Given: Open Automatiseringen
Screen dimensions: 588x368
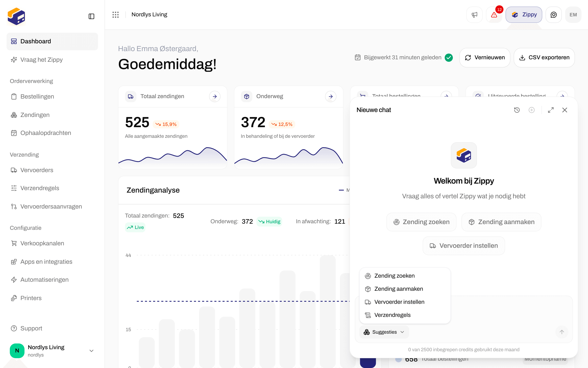Looking at the screenshot, I should [52, 280].
